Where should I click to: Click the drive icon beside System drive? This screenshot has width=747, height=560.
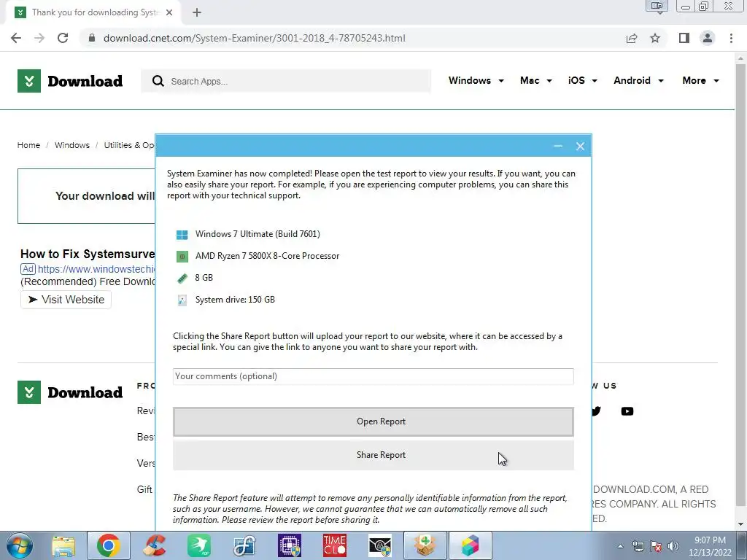click(182, 300)
